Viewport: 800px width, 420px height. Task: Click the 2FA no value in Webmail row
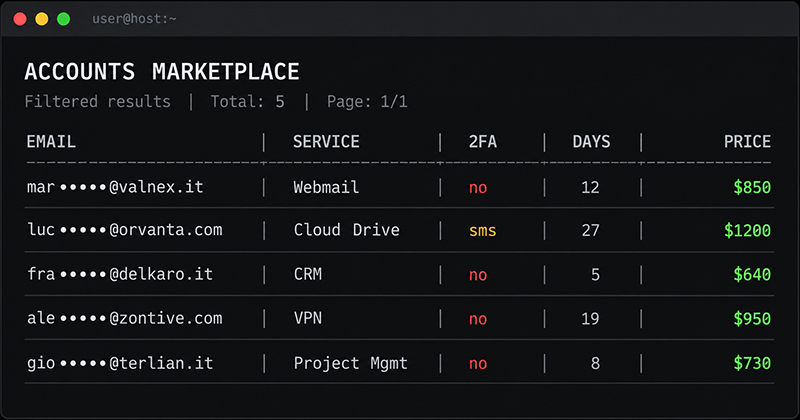[x=478, y=188]
